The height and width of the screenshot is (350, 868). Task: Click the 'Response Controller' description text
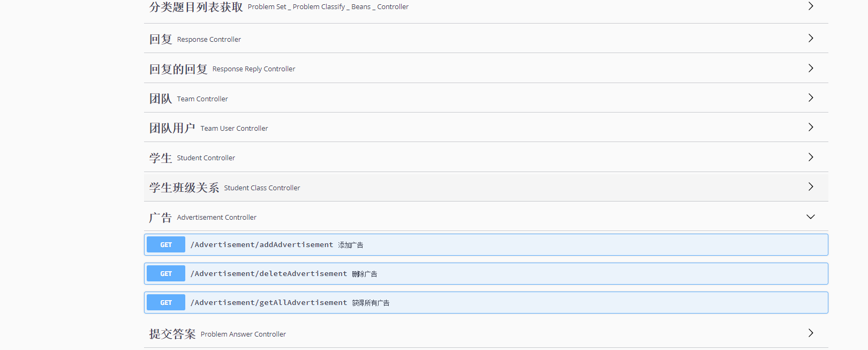pos(209,40)
